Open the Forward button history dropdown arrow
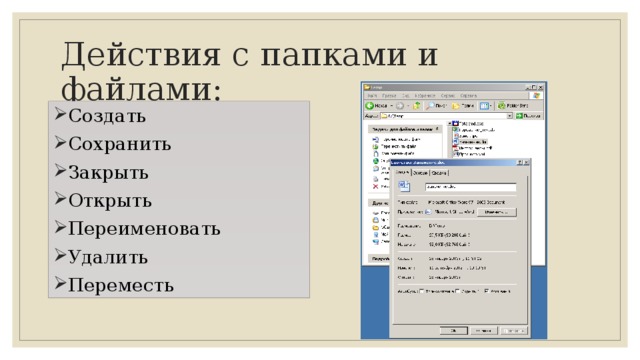Screen dimensions: 640x360 [408, 106]
